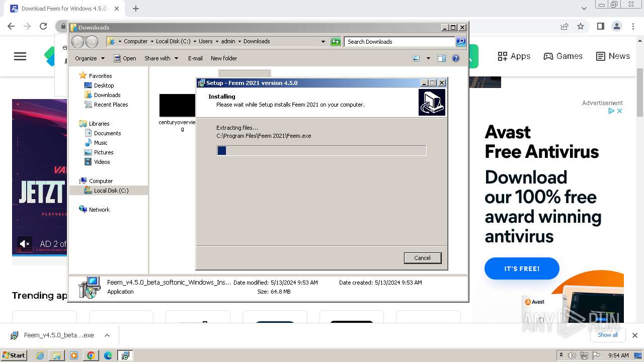Image resolution: width=644 pixels, height=362 pixels.
Task: Click E-mail in Explorer toolbar
Action: coord(195,58)
